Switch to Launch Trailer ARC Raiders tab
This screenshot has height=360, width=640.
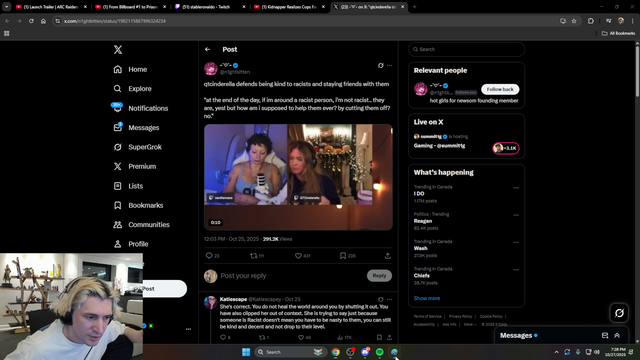click(x=51, y=7)
